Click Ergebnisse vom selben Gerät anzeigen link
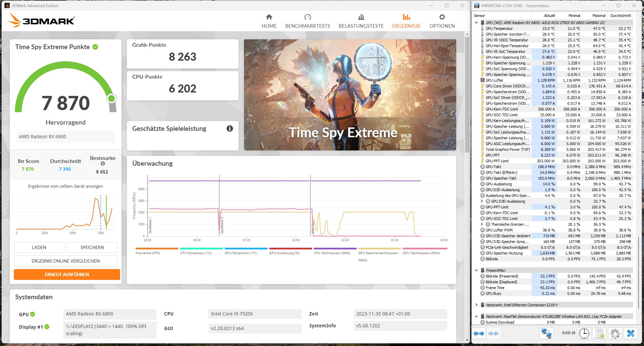This screenshot has width=644, height=346. (x=66, y=186)
